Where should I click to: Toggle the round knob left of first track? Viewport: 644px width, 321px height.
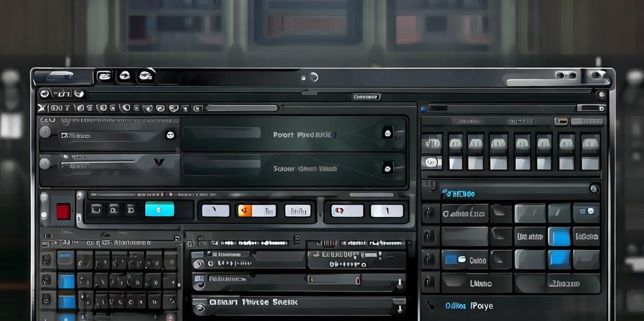click(x=45, y=132)
